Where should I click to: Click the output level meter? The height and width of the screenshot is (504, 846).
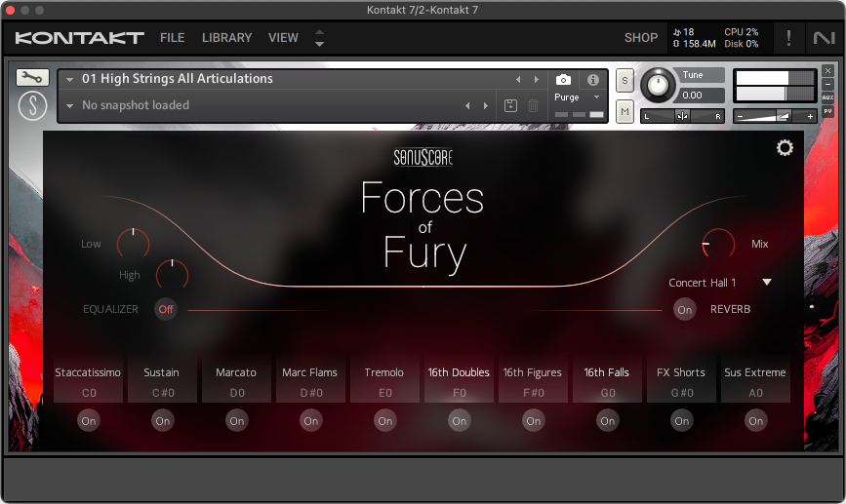[774, 85]
